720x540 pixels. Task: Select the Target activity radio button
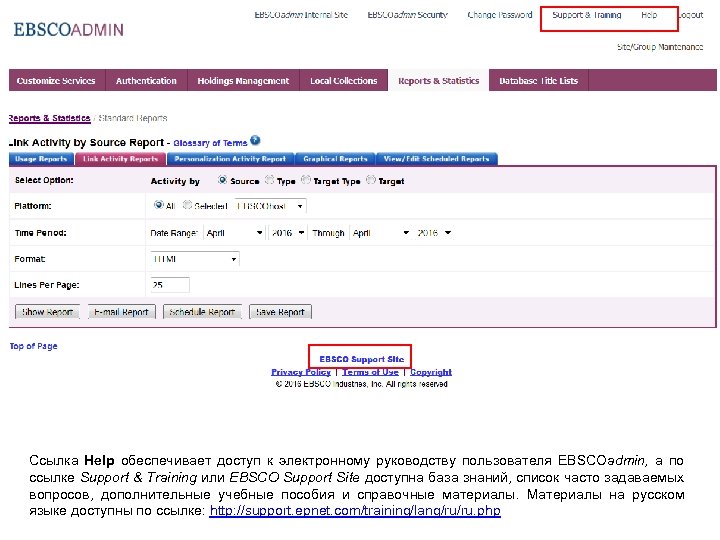(371, 180)
